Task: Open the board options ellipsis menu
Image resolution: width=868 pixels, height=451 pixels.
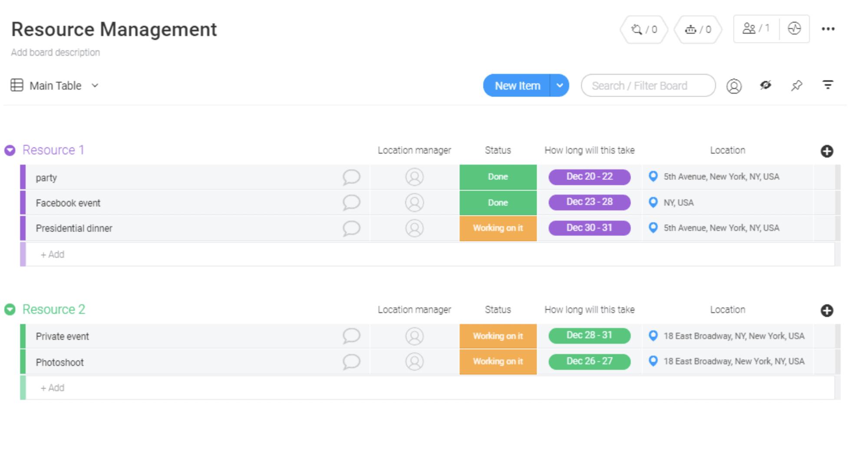Action: click(828, 29)
